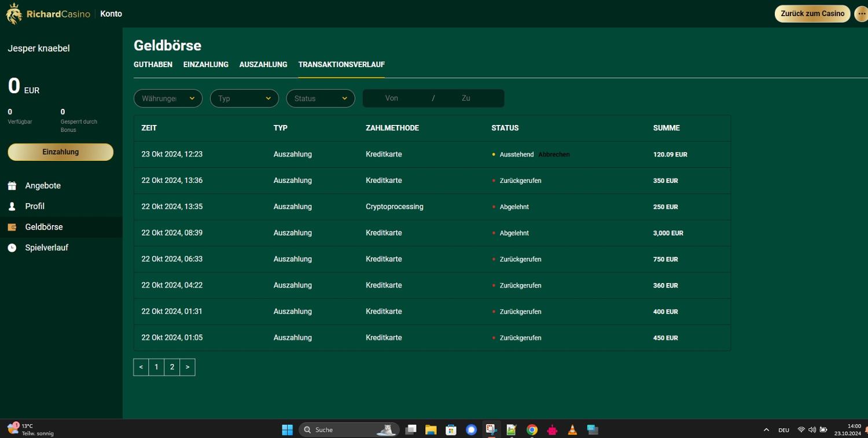Click the Zurück zum Casino button
The image size is (868, 438).
click(x=812, y=14)
